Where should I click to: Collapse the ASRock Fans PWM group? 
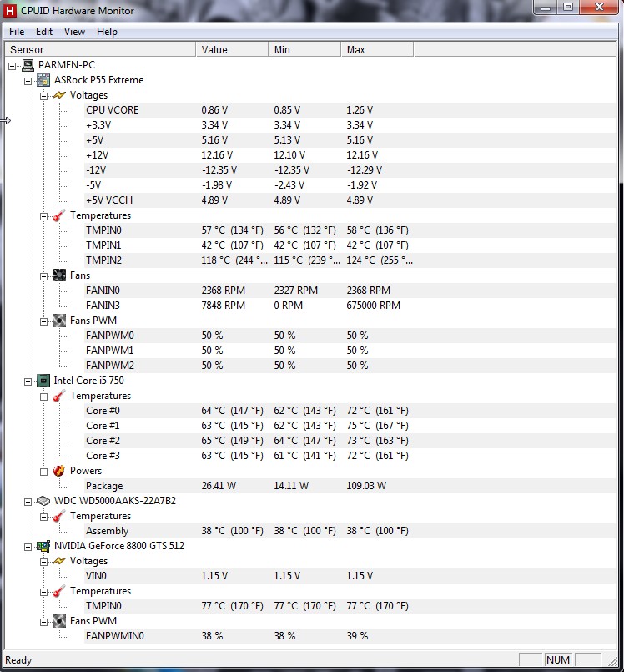[x=43, y=321]
